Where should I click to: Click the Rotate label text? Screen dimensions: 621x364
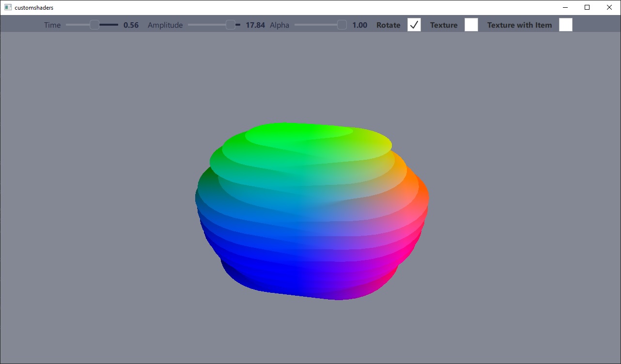[388, 25]
